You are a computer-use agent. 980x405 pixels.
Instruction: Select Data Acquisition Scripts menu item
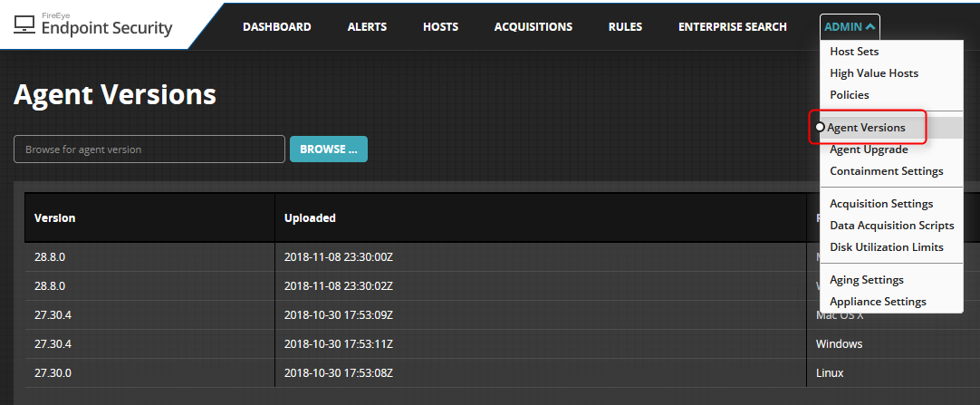pos(891,226)
